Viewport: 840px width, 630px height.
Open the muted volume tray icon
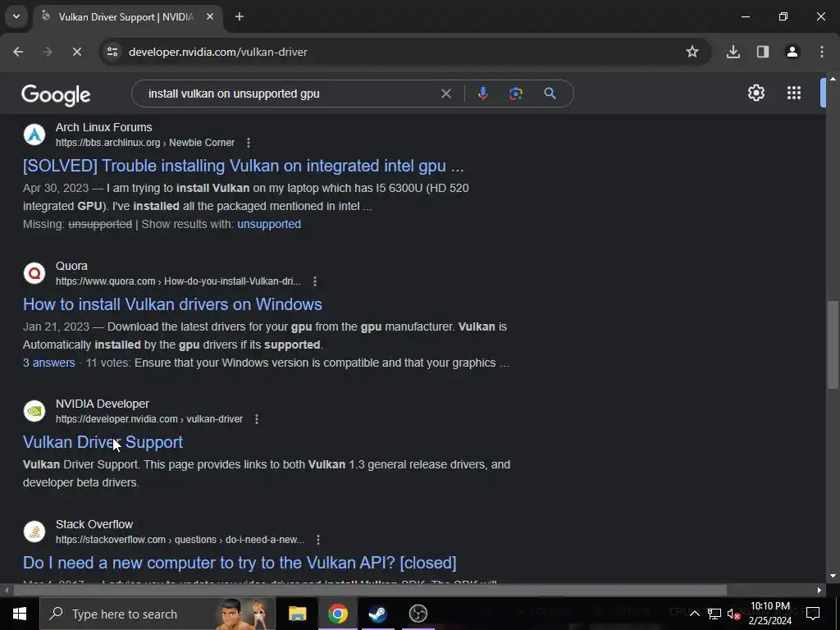(734, 614)
